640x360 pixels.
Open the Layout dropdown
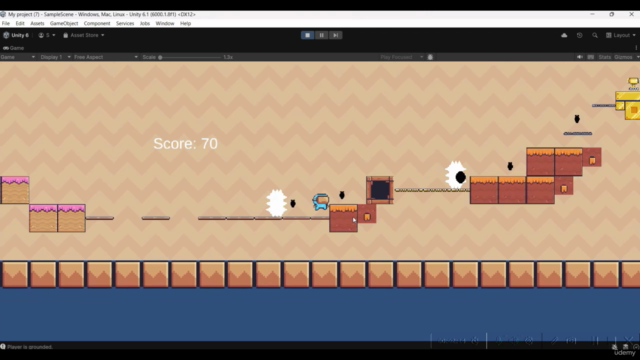(x=621, y=35)
